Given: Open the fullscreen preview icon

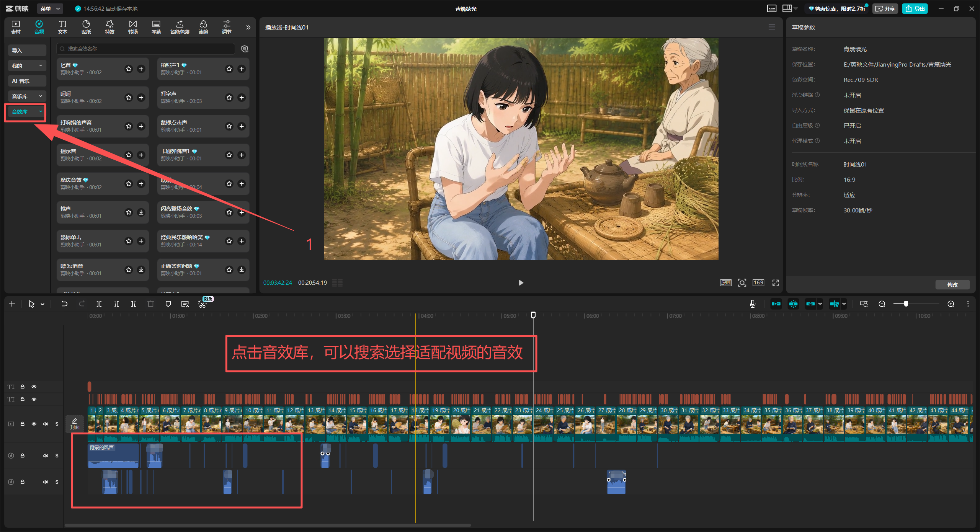Looking at the screenshot, I should [776, 283].
